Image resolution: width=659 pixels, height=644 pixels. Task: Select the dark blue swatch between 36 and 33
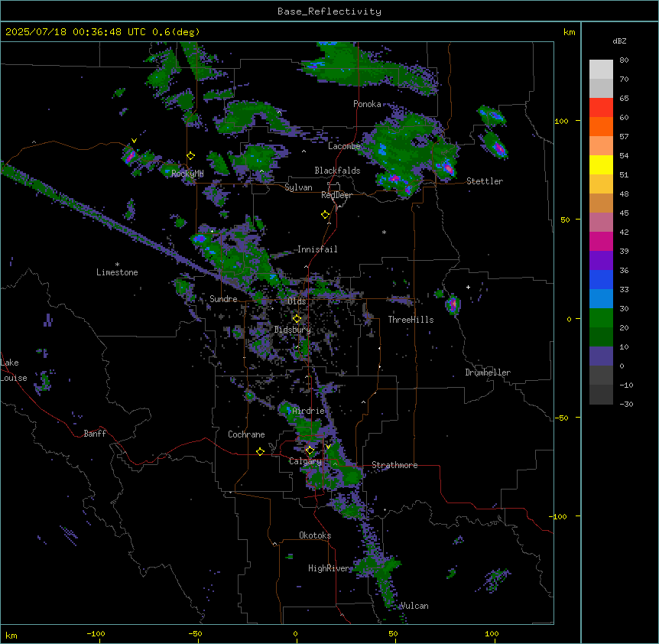pos(601,279)
